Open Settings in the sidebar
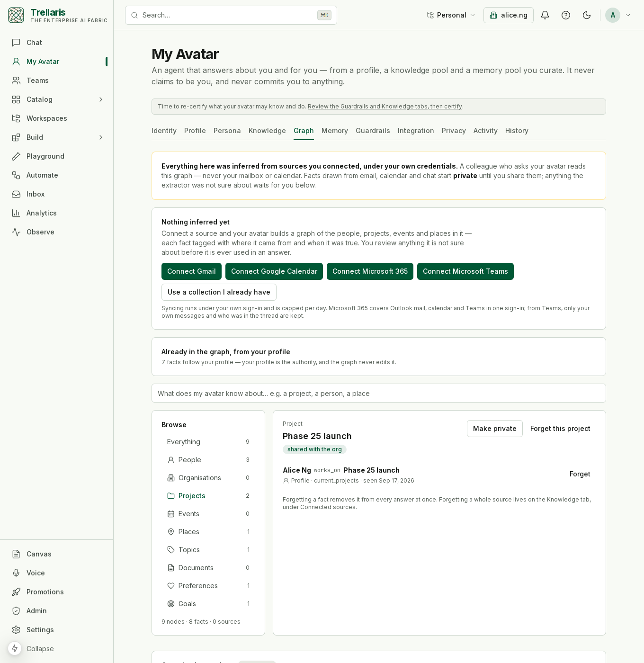This screenshot has width=644, height=663. coord(57,630)
